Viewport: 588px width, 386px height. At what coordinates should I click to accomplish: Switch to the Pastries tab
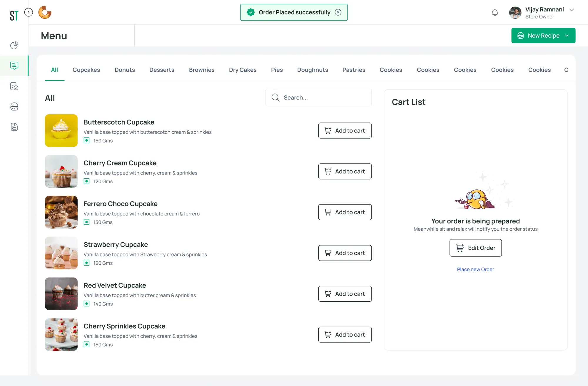(354, 70)
